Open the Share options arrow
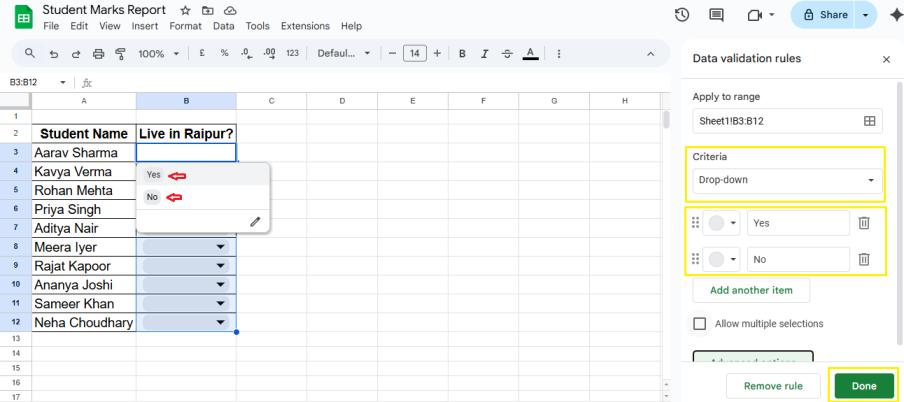Screen dimensions: 904x402 865,15
